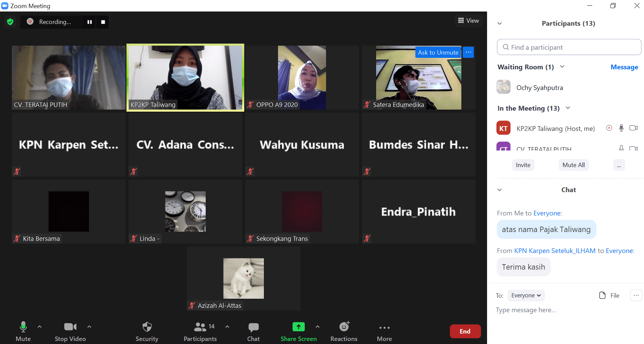Pause the meeting recording

(x=90, y=22)
